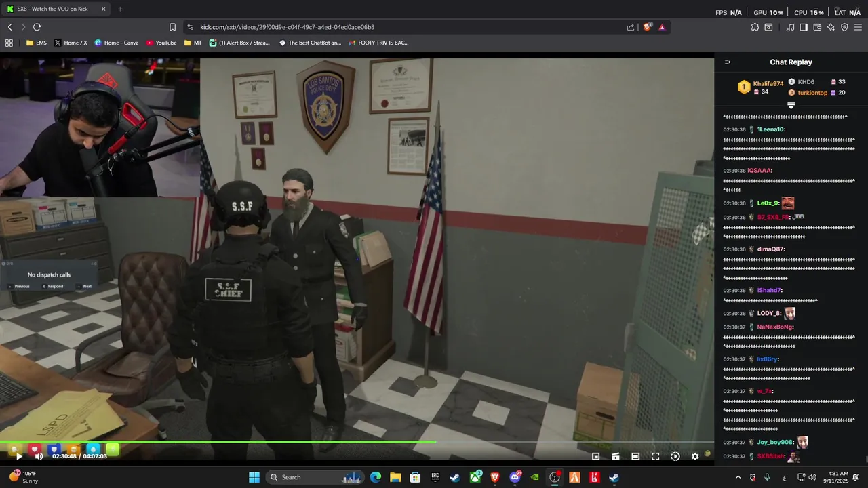The width and height of the screenshot is (868, 488).
Task: Open the MT bookmark folder
Action: (193, 43)
